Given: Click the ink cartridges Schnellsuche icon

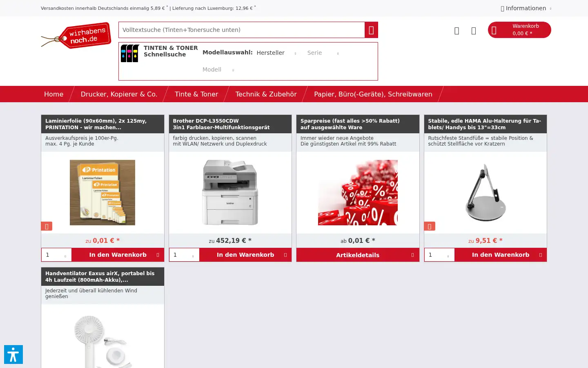Looking at the screenshot, I should [x=130, y=53].
